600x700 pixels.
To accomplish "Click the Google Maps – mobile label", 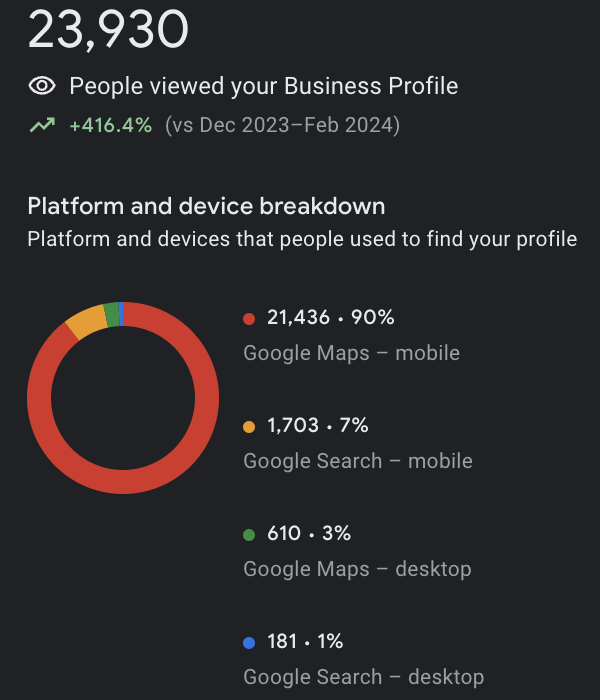I will (x=351, y=353).
